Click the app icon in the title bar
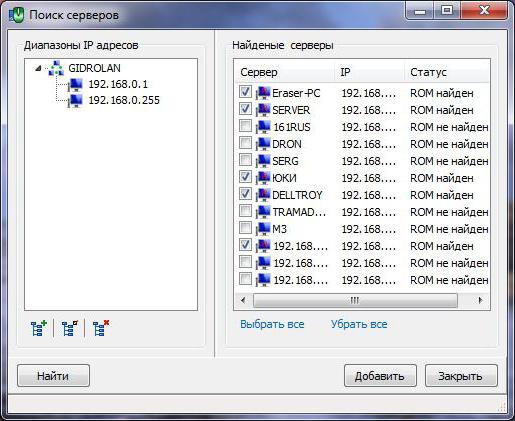This screenshot has height=421, width=515. point(16,15)
